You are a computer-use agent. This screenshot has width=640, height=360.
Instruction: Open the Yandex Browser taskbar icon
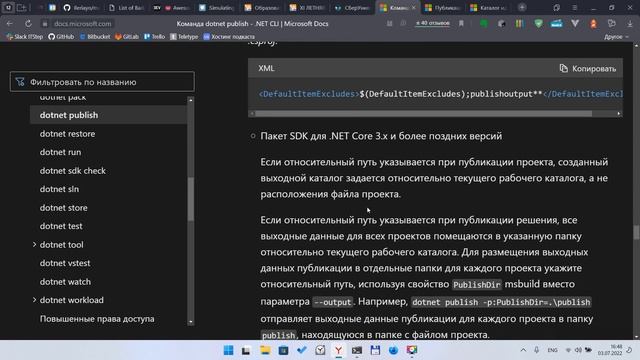(338, 350)
